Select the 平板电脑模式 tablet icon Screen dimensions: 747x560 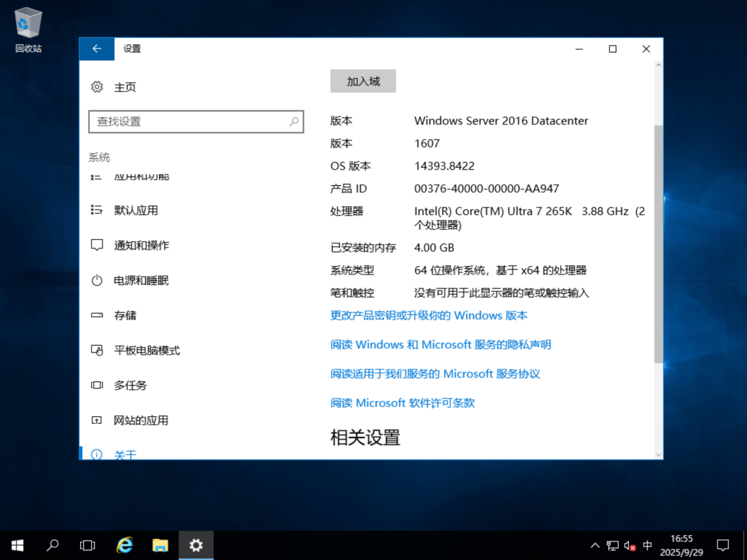click(x=97, y=350)
